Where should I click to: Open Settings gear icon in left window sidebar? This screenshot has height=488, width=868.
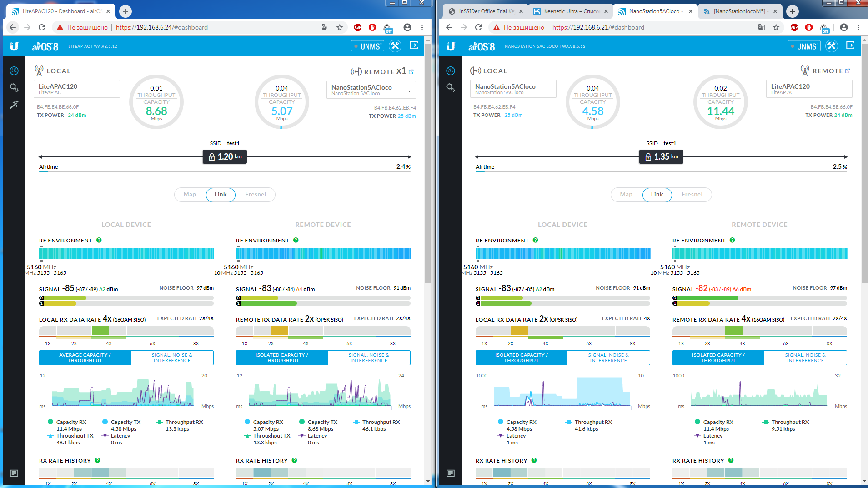(x=14, y=87)
